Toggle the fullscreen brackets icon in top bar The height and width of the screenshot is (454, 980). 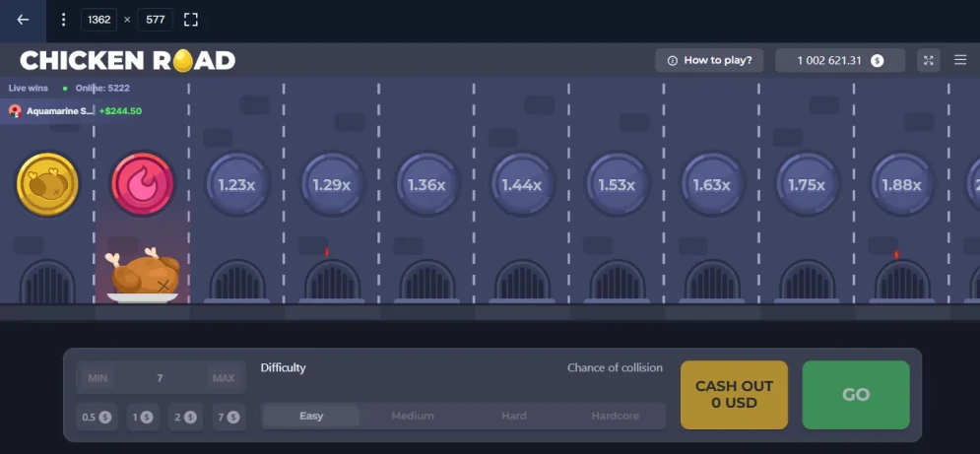click(x=191, y=20)
